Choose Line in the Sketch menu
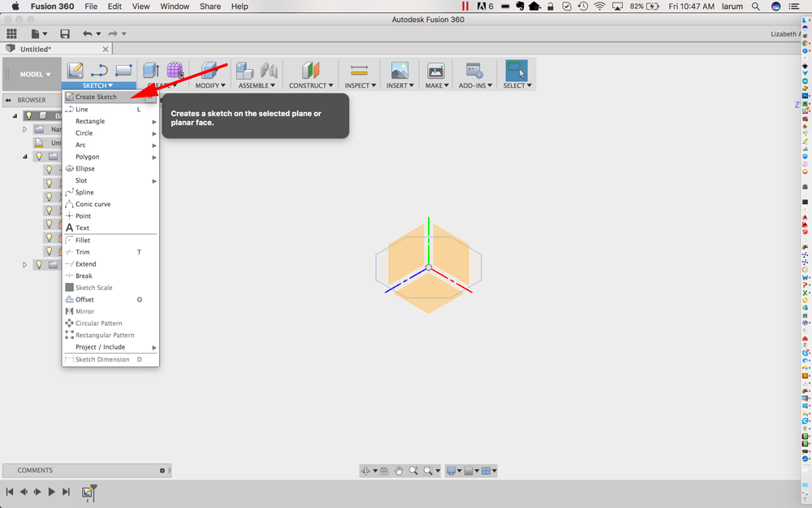 pyautogui.click(x=110, y=110)
